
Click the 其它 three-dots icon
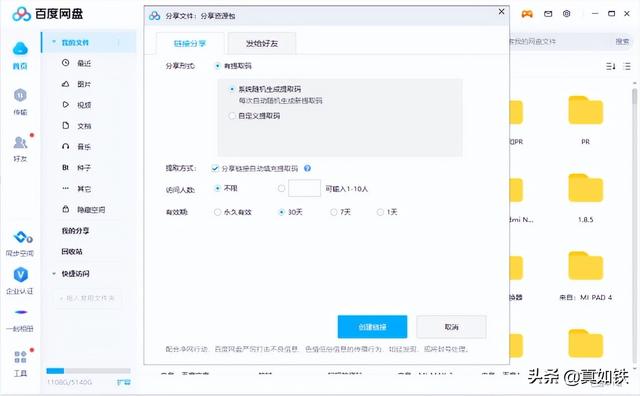click(x=65, y=188)
